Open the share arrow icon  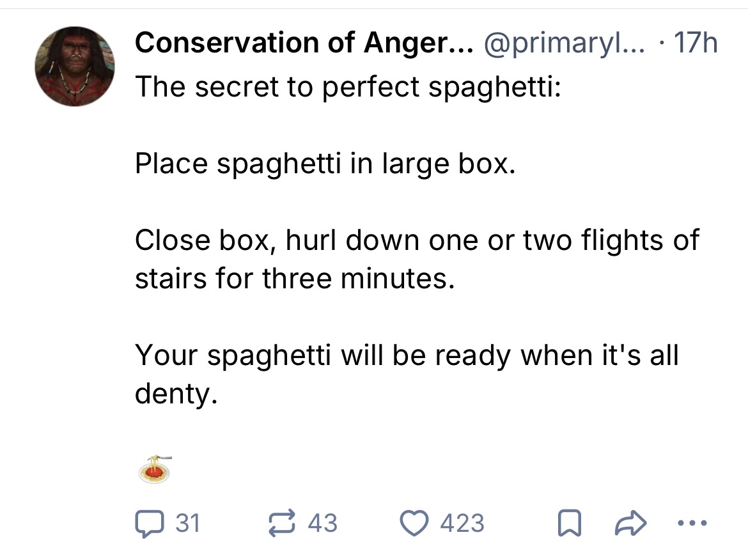tap(630, 524)
